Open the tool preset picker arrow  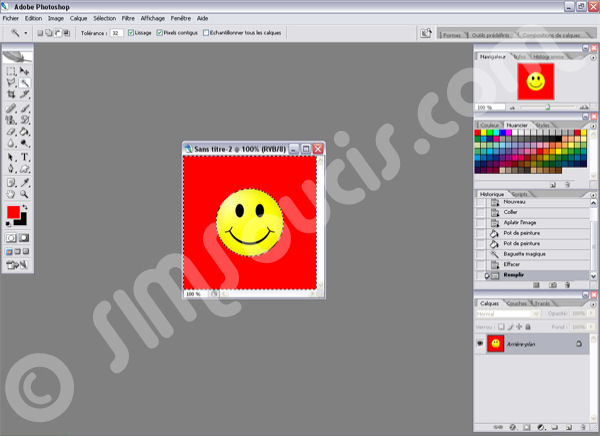26,33
